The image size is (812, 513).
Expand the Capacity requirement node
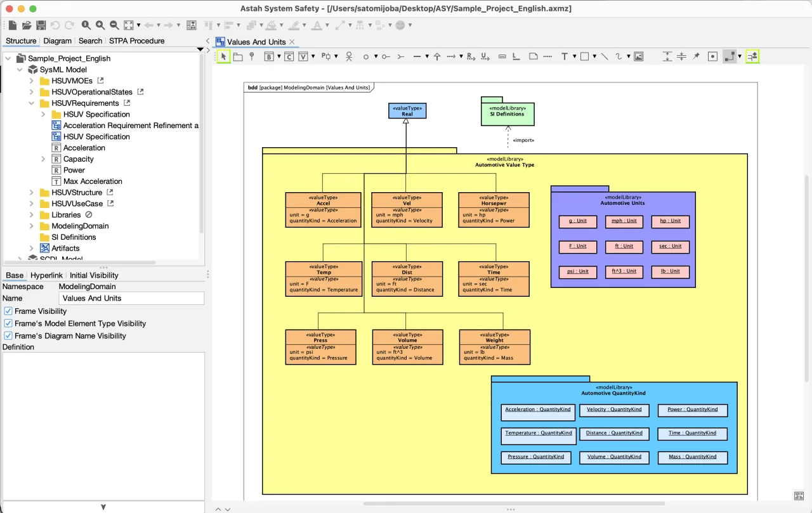point(43,159)
